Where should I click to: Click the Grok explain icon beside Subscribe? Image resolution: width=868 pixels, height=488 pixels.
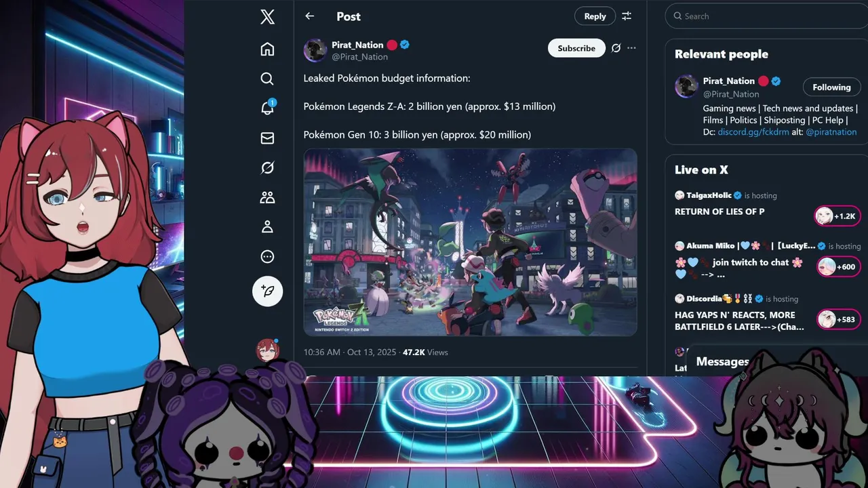[616, 48]
